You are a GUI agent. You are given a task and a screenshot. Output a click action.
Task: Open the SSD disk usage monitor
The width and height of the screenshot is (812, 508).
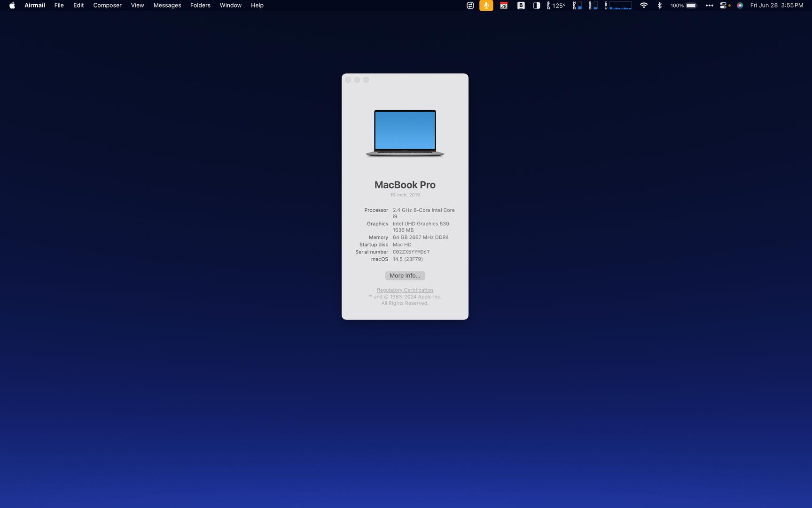(593, 5)
